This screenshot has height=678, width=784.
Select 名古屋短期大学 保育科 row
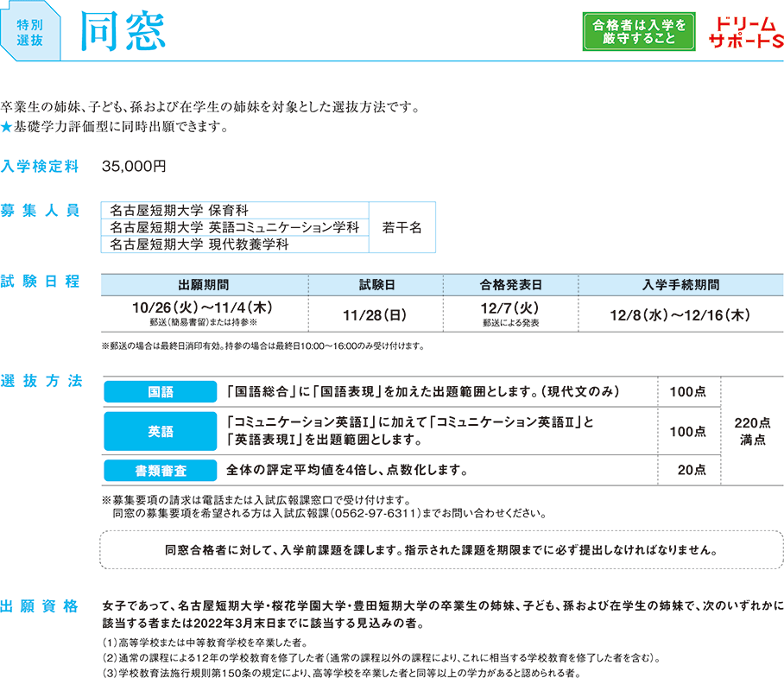[x=235, y=210]
